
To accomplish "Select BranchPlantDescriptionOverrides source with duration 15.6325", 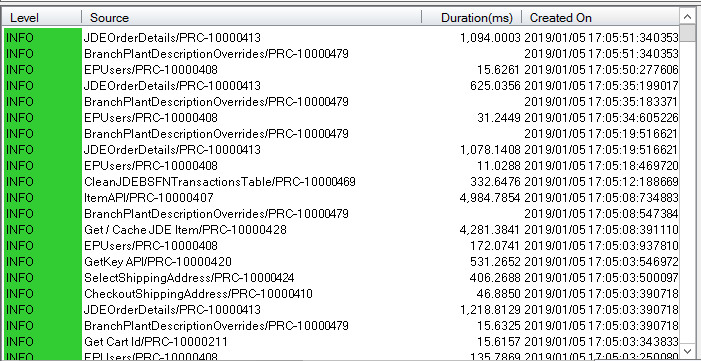I will [x=216, y=326].
